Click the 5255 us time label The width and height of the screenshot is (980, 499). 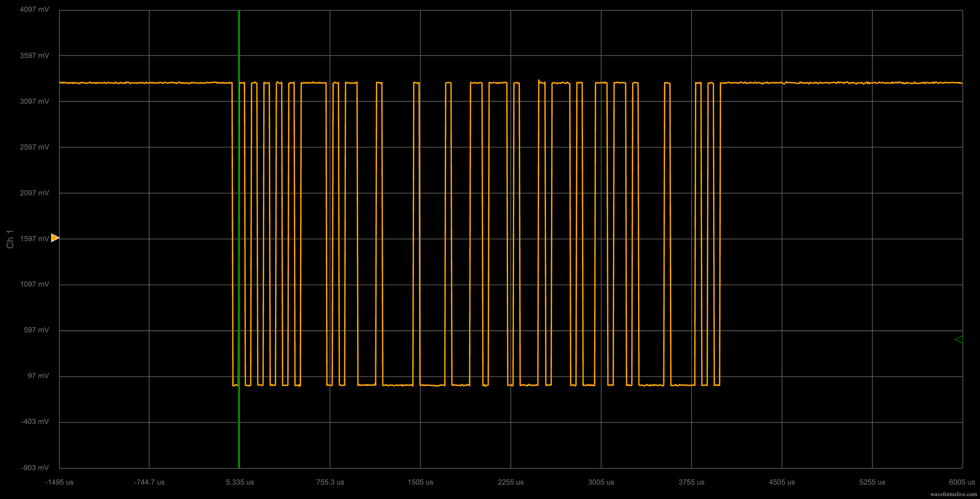click(872, 482)
